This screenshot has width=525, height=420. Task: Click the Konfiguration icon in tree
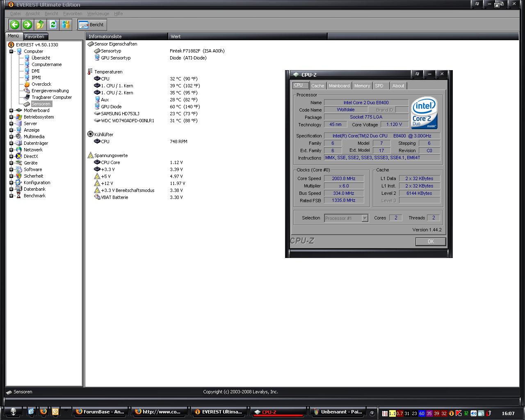click(19, 183)
